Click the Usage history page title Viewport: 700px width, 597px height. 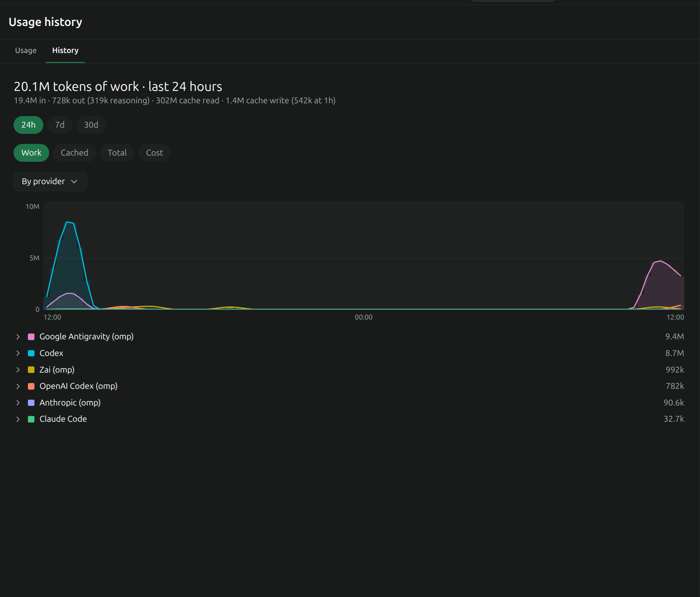coord(45,22)
